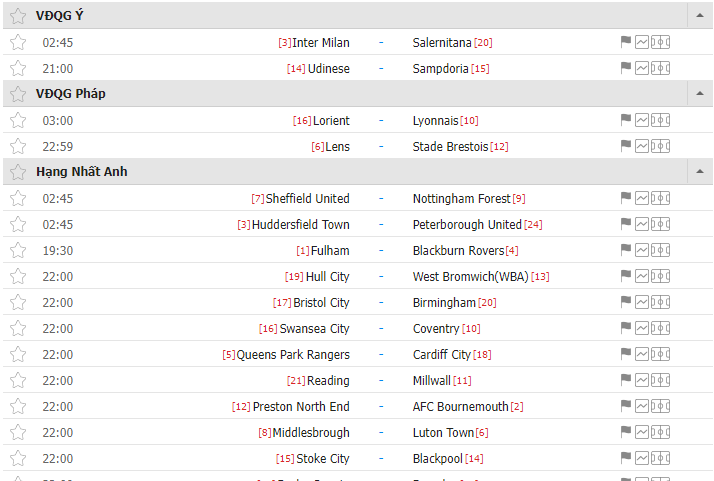Open the chart icon for Middlesbrough match
The width and height of the screenshot is (714, 481).
(642, 432)
